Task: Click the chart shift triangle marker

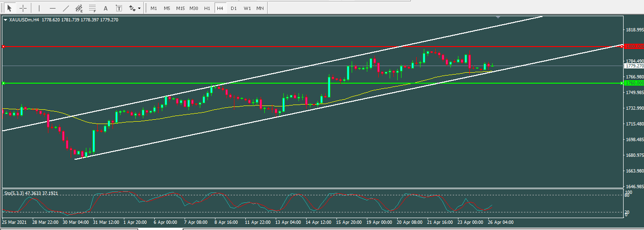Action: pyautogui.click(x=498, y=17)
